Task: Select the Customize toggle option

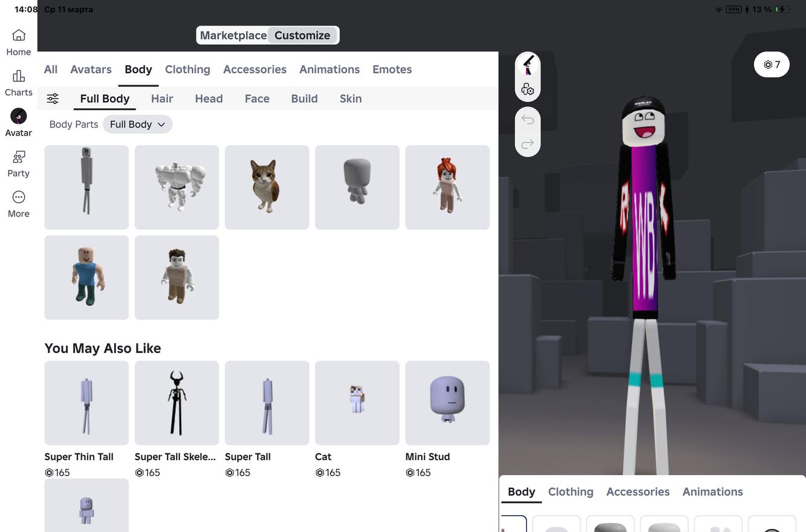Action: tap(302, 35)
